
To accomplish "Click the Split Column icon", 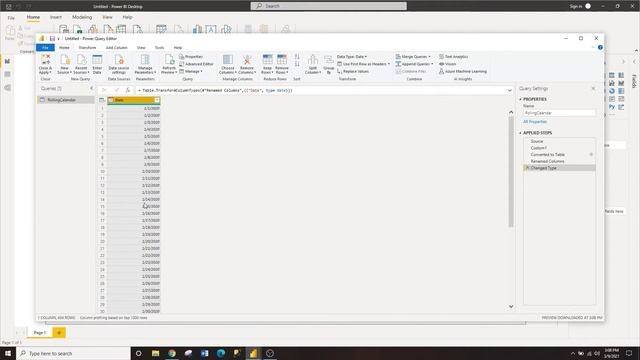I will coord(313,60).
